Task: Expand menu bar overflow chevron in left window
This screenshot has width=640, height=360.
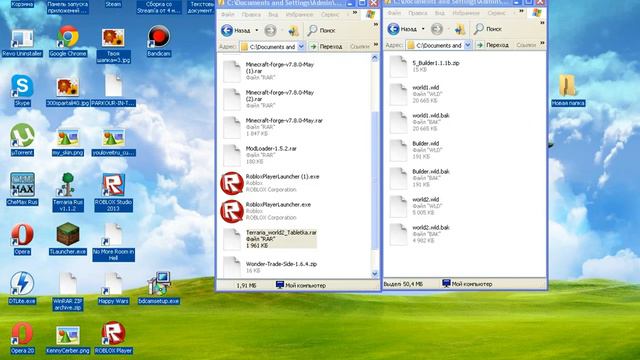Action: [355, 13]
